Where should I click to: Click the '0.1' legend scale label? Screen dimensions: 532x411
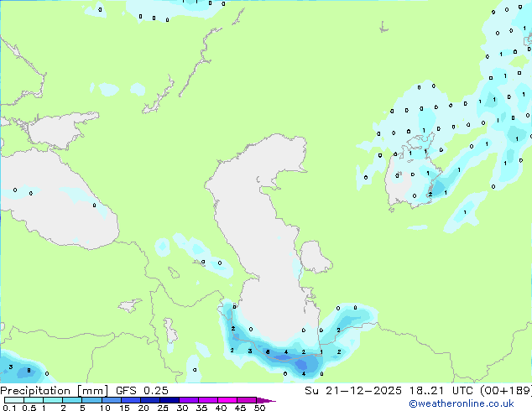point(9,408)
